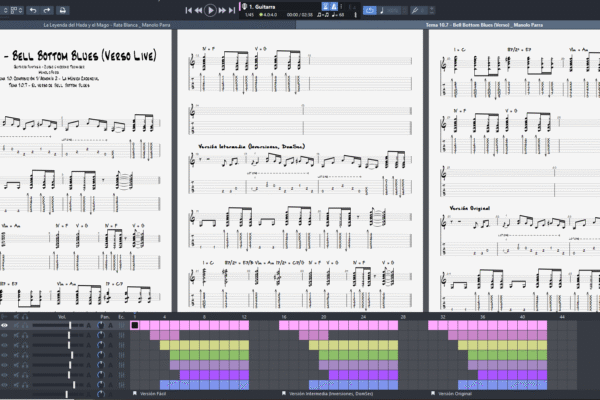The height and width of the screenshot is (400, 600).
Task: Show the seventh track via its eye icon
Action: pos(5,385)
